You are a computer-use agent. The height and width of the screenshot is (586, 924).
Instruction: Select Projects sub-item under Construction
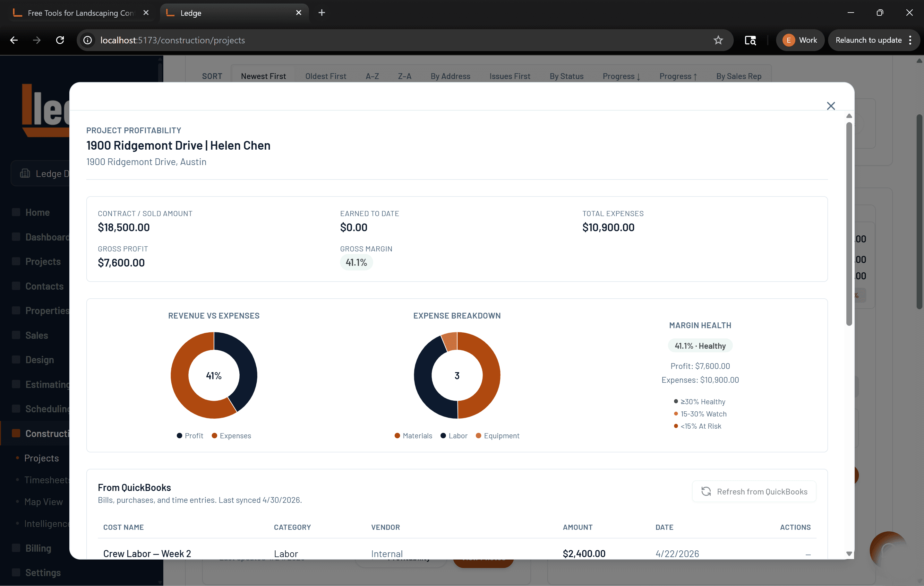click(41, 458)
